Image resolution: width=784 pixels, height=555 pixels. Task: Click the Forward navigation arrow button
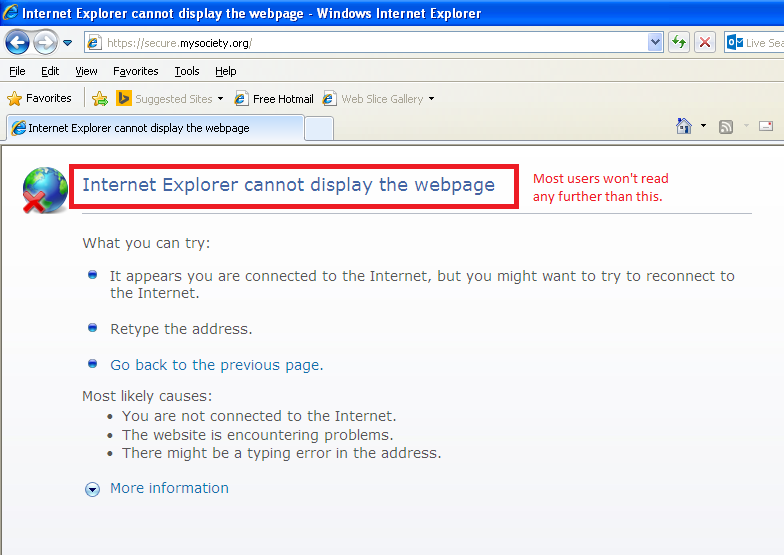tap(46, 42)
